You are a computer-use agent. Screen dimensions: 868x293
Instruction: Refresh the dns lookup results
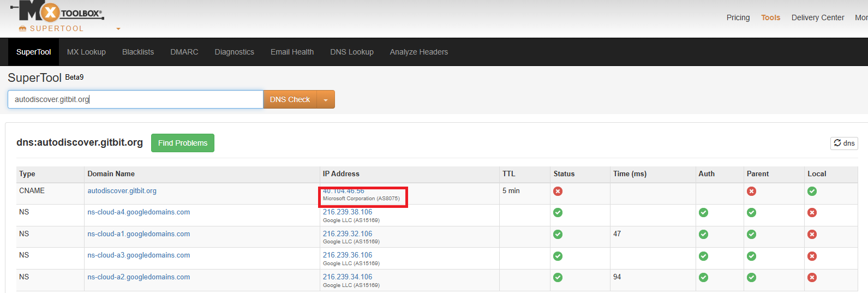(844, 143)
